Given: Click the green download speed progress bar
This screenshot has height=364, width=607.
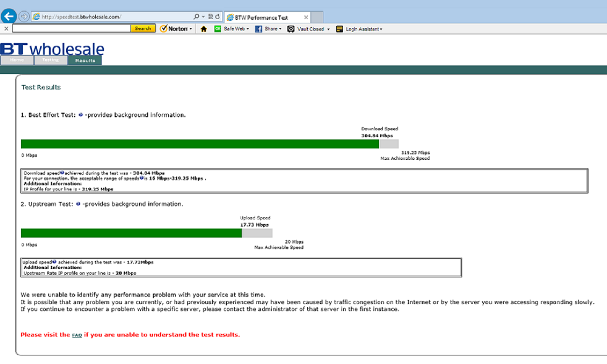Looking at the screenshot, I should [x=200, y=143].
